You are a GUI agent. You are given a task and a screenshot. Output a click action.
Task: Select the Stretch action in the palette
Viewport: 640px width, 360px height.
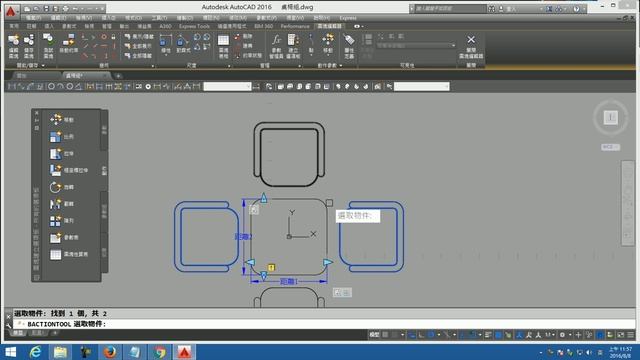pos(62,153)
